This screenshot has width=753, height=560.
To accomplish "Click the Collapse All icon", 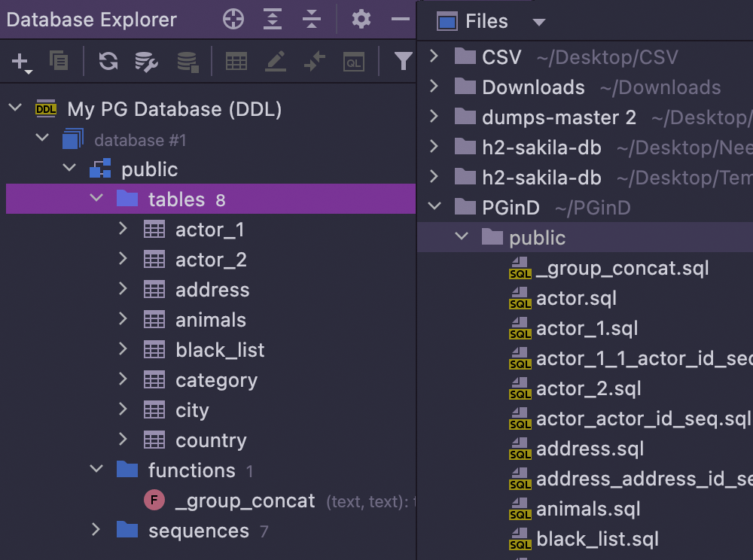I will point(310,20).
